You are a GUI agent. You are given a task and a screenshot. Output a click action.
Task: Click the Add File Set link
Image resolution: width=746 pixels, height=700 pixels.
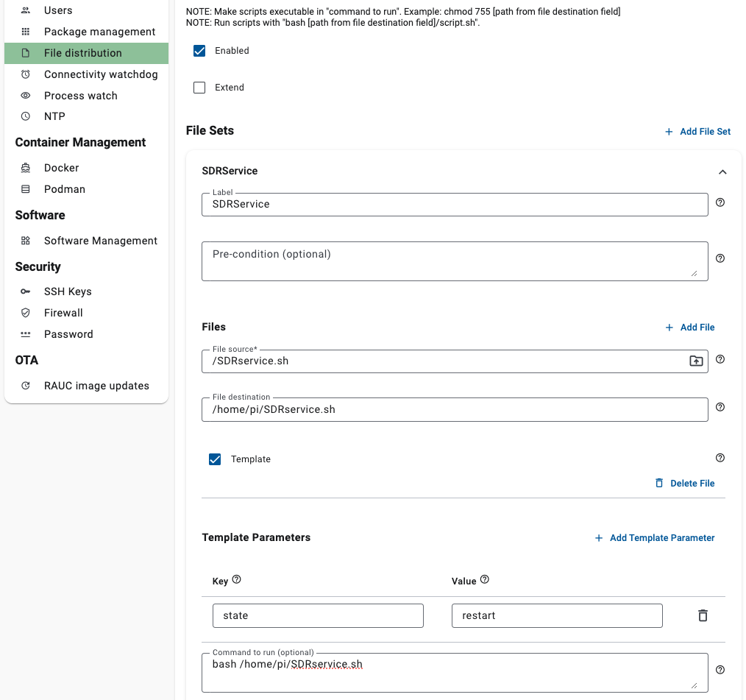point(697,131)
